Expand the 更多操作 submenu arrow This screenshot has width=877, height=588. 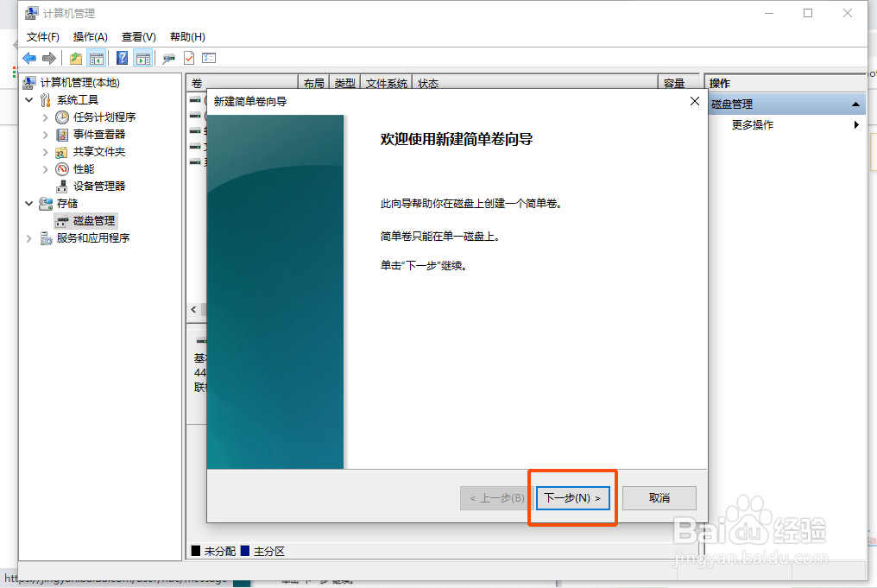(x=855, y=124)
